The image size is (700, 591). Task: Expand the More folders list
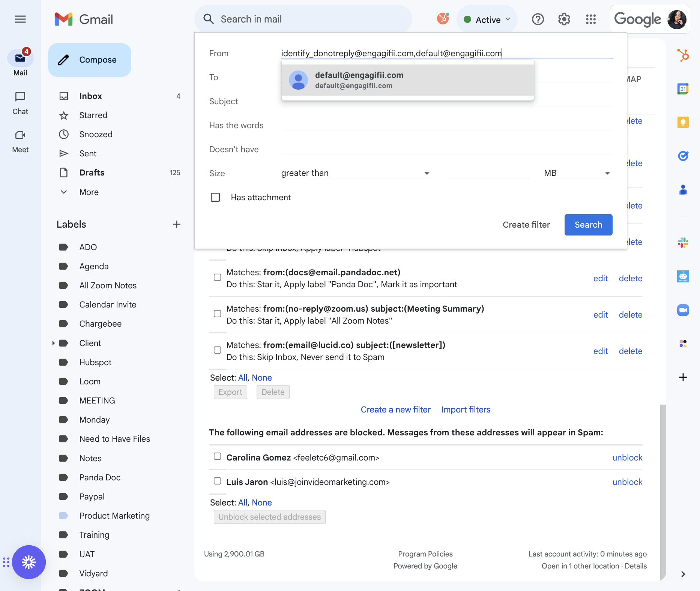89,192
